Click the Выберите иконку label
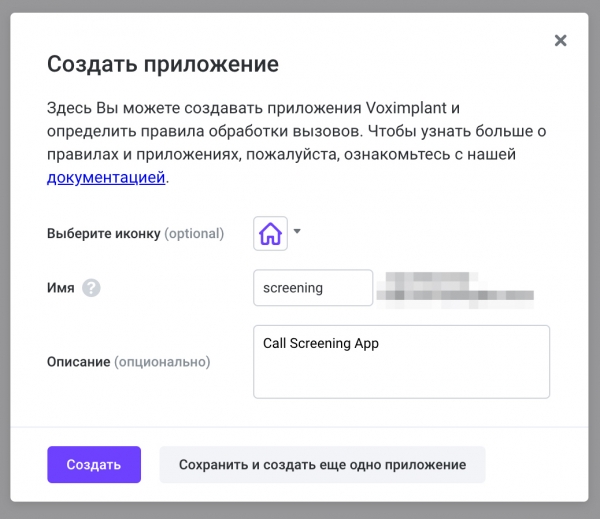Screen dimensions: 600x519 point(103,234)
